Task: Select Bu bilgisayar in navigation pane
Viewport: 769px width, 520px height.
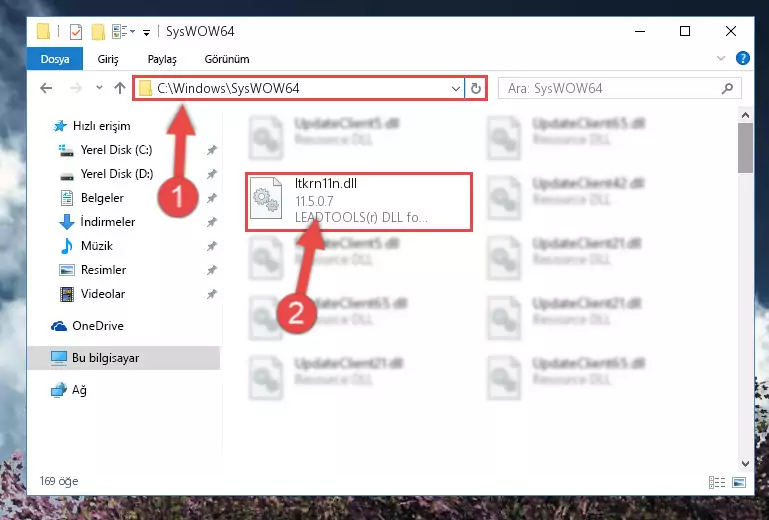Action: (x=124, y=358)
